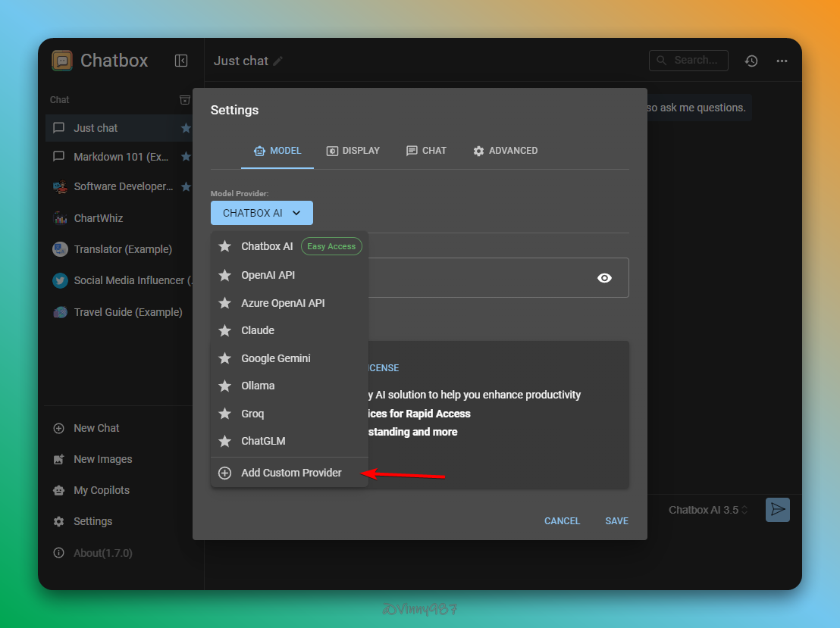Click the star beside Just chat
This screenshot has height=628, width=840.
pos(186,128)
